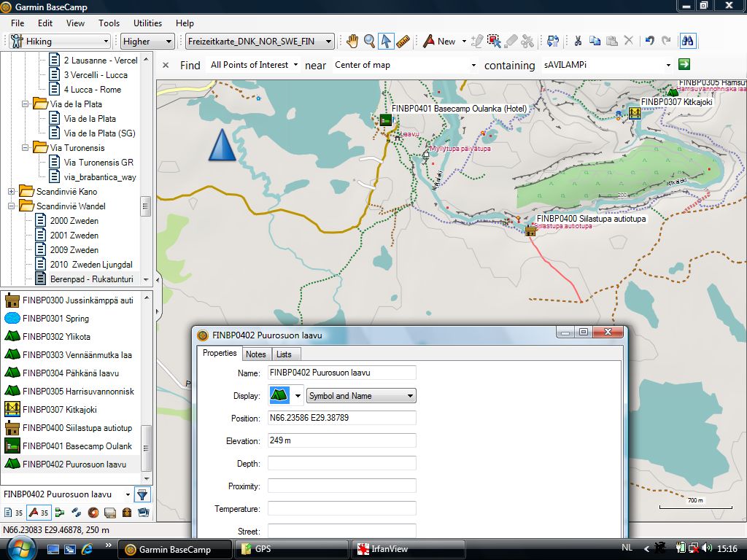Screen dimensions: 747x560
Task: Click the binoculars Find toolbar icon
Action: tap(687, 42)
